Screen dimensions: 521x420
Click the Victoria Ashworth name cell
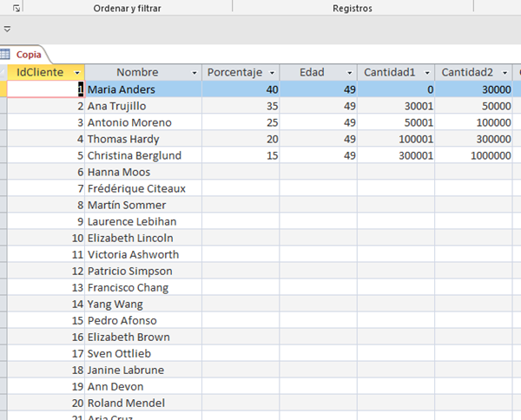(143, 254)
